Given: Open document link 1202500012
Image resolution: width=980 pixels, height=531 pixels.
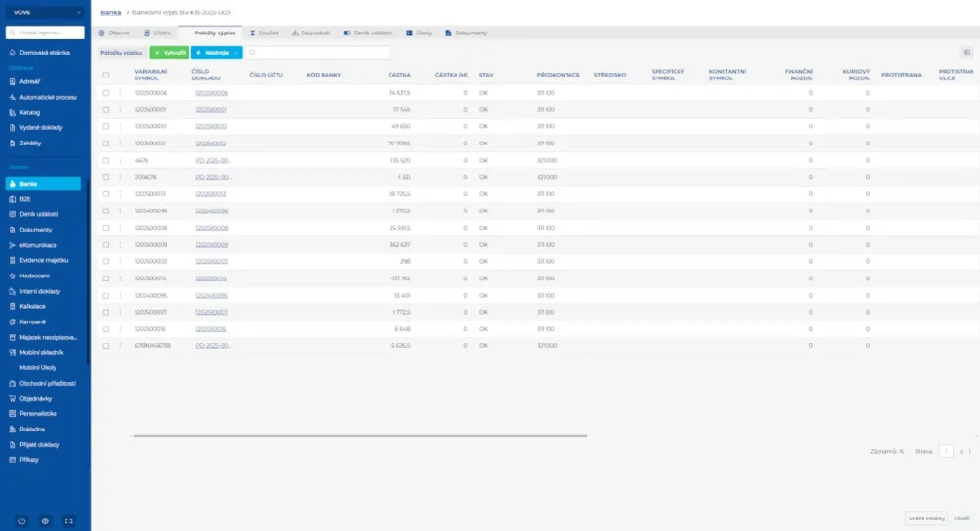Looking at the screenshot, I should coord(212,144).
